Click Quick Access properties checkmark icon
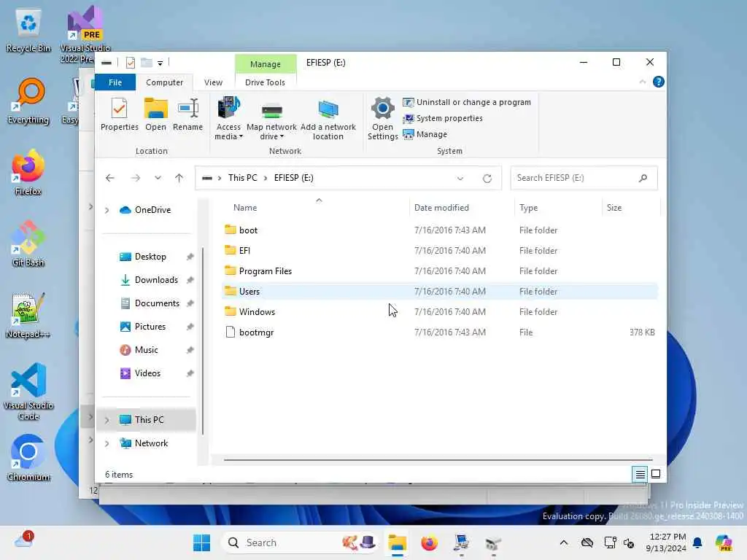Screen dimensions: 747x560 pyautogui.click(x=130, y=63)
